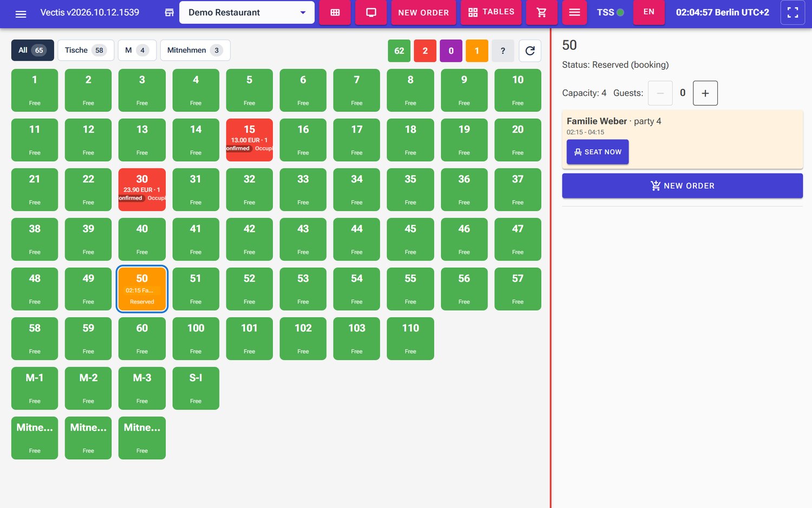The height and width of the screenshot is (508, 812).
Task: Increase guests with the plus button
Action: (705, 93)
